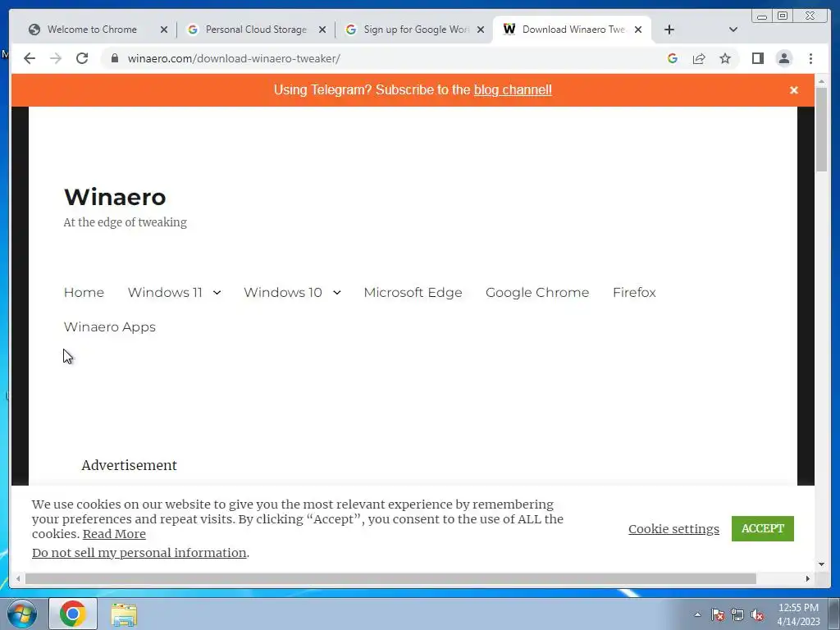Open Cookie settings
The image size is (840, 630).
673,529
